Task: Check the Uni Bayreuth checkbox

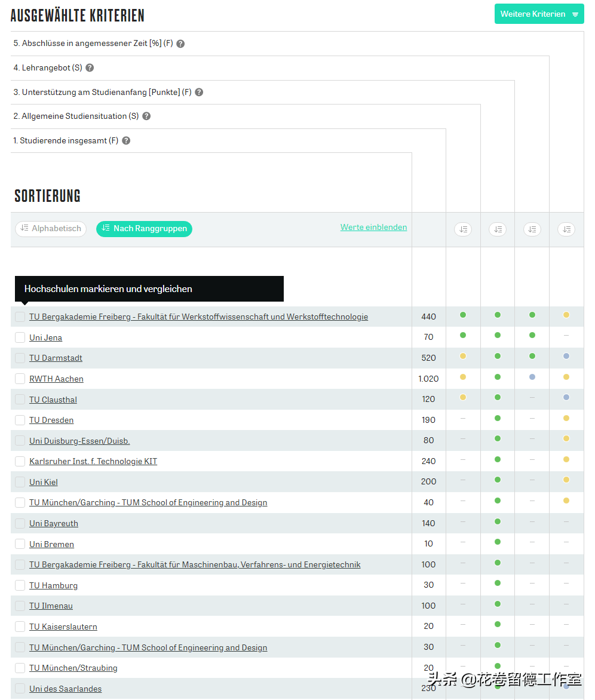Action: 20,524
